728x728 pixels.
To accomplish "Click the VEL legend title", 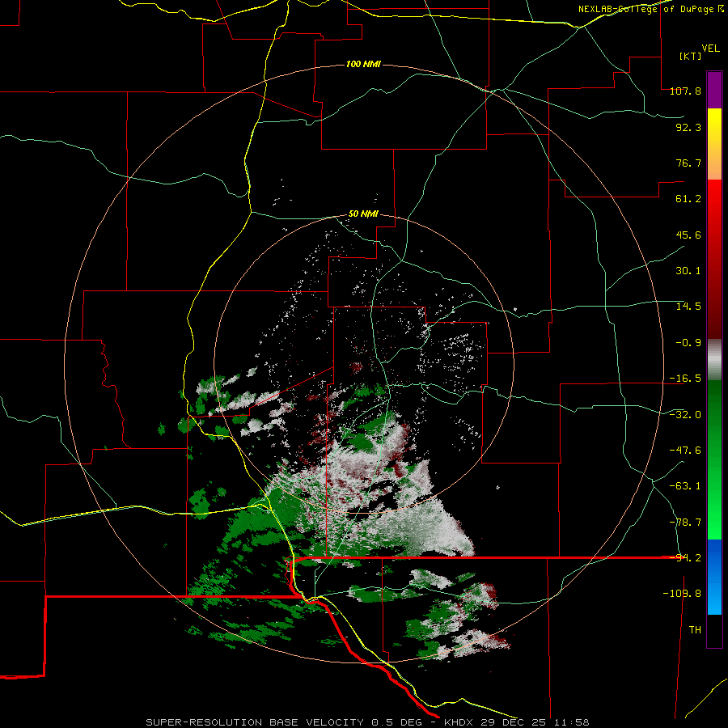I will [710, 49].
